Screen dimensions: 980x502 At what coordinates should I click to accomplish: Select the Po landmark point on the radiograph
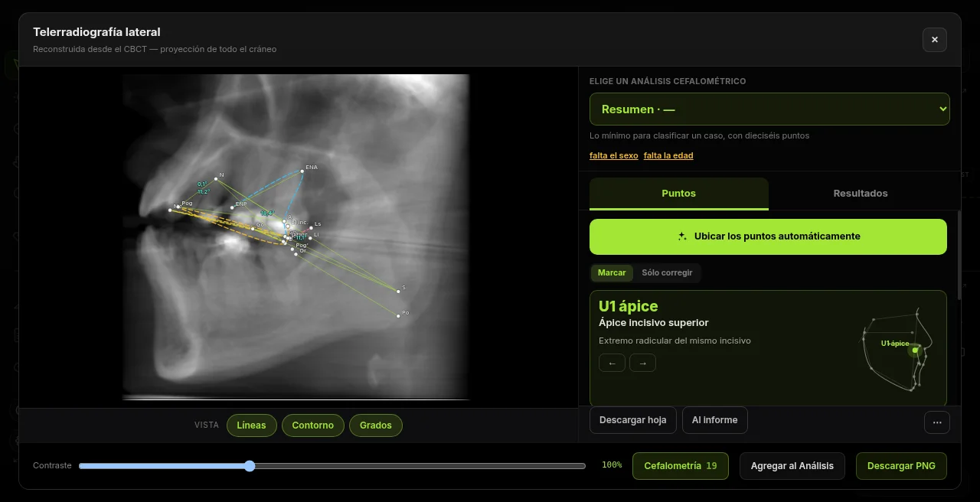[398, 315]
